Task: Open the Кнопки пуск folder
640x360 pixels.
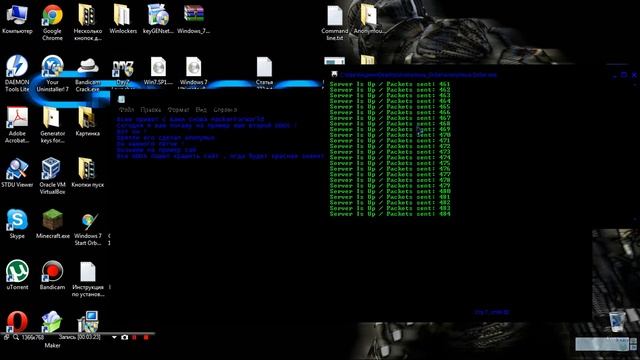Action: pos(87,173)
